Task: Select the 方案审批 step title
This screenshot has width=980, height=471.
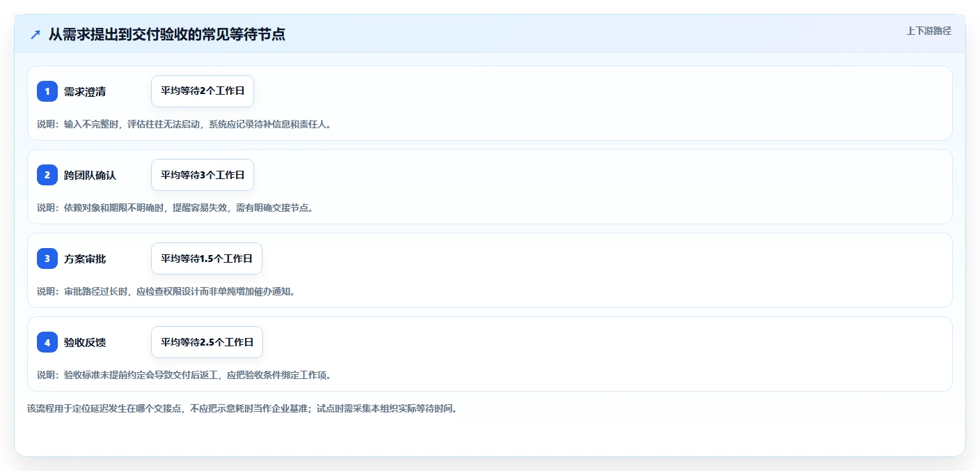Action: 85,258
